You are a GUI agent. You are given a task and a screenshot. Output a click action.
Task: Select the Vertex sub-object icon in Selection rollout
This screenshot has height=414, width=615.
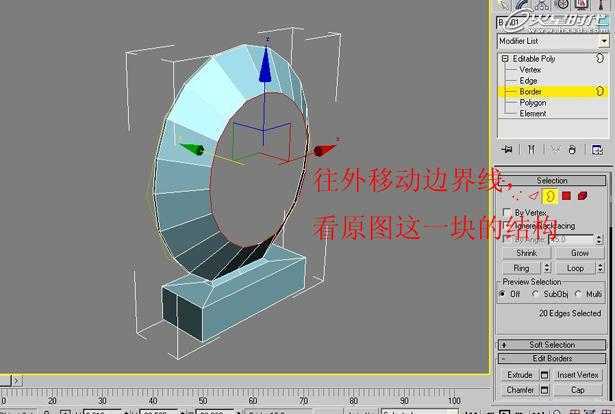coord(517,196)
